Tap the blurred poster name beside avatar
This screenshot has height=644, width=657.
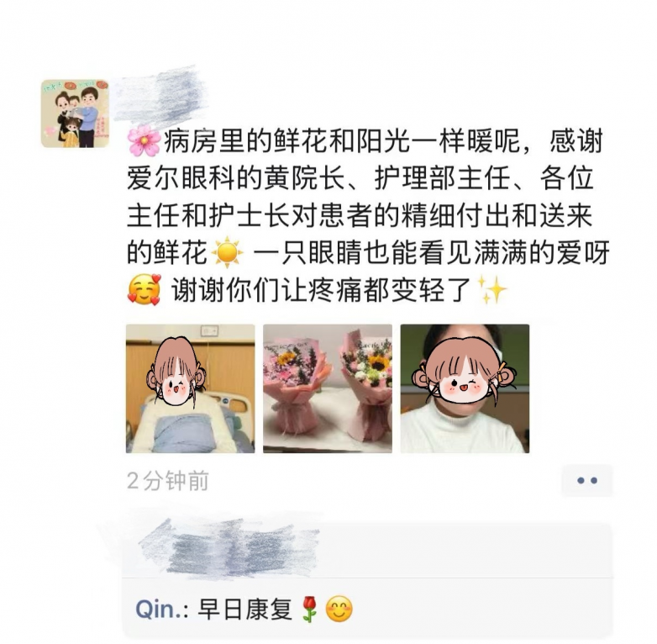tap(161, 98)
